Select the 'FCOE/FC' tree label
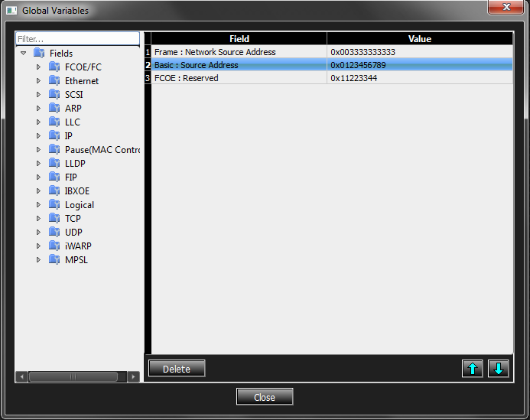This screenshot has height=420, width=530. point(83,67)
